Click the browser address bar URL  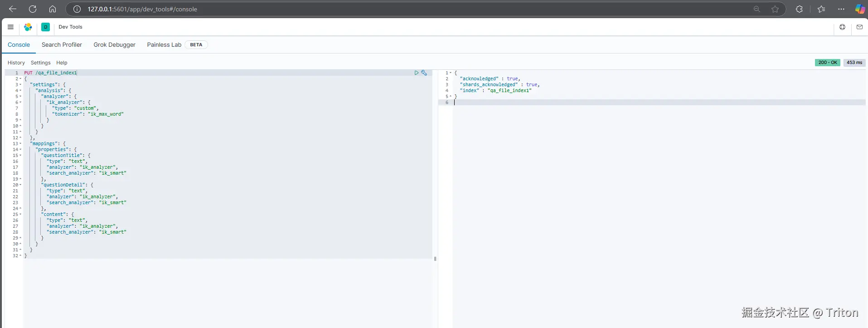(x=142, y=9)
